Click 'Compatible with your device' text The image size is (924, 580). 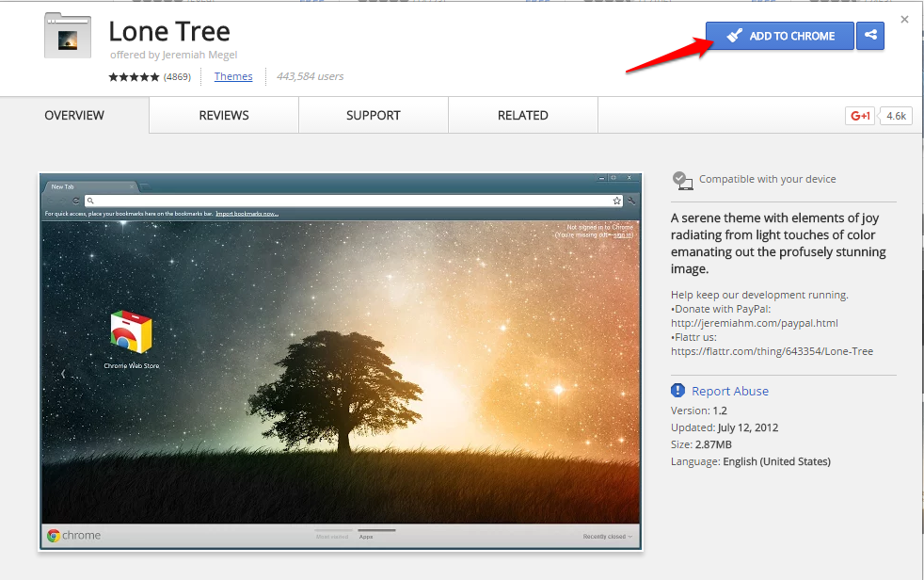pos(767,179)
